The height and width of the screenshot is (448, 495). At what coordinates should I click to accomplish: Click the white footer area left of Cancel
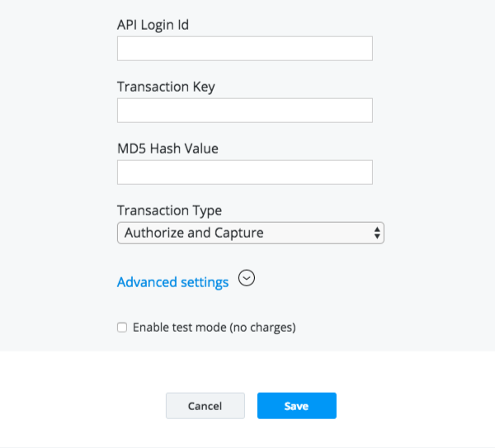(82, 406)
